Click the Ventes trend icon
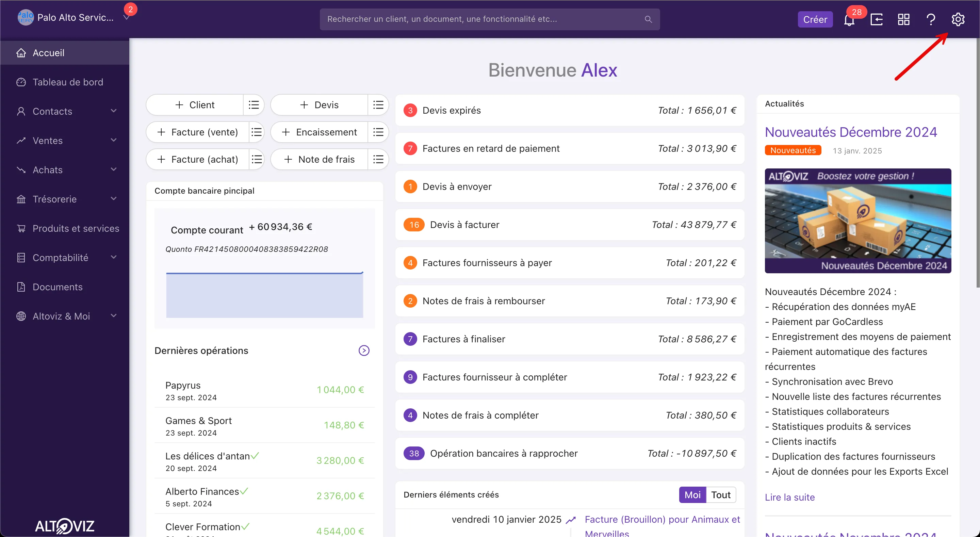 [x=21, y=141]
